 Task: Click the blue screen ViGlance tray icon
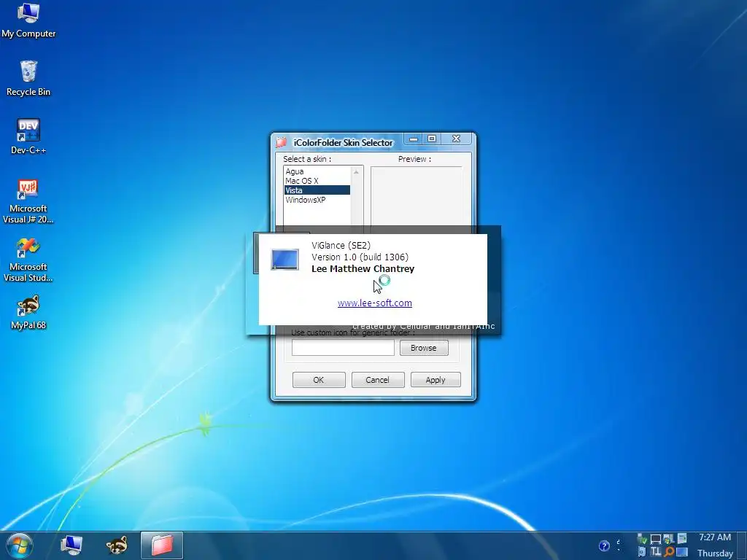click(682, 552)
